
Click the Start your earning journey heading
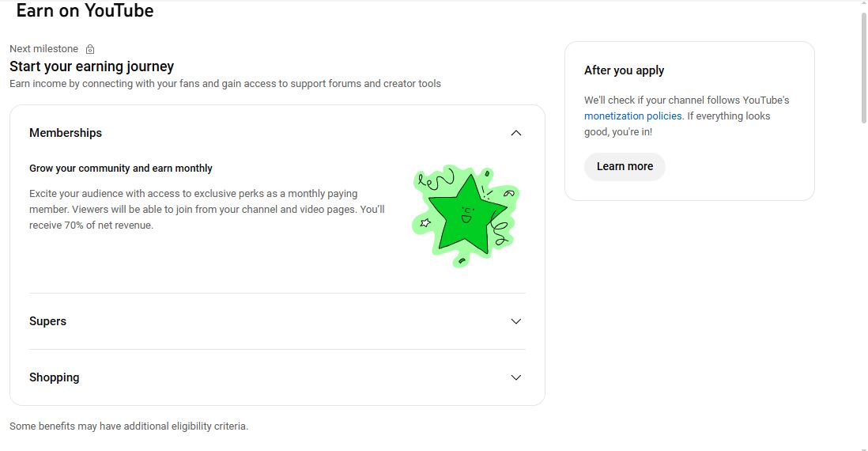pyautogui.click(x=92, y=66)
